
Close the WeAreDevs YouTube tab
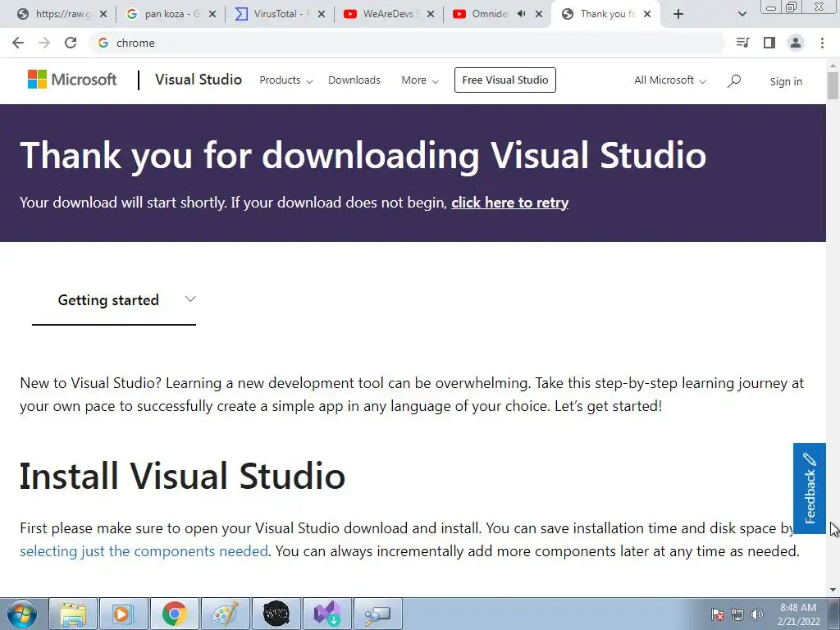[x=430, y=14]
